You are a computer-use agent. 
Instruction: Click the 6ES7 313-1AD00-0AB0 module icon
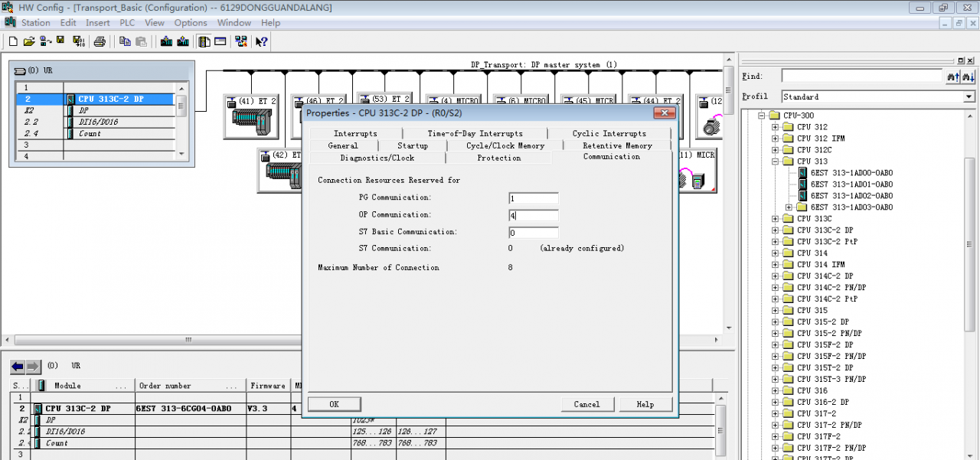[803, 173]
